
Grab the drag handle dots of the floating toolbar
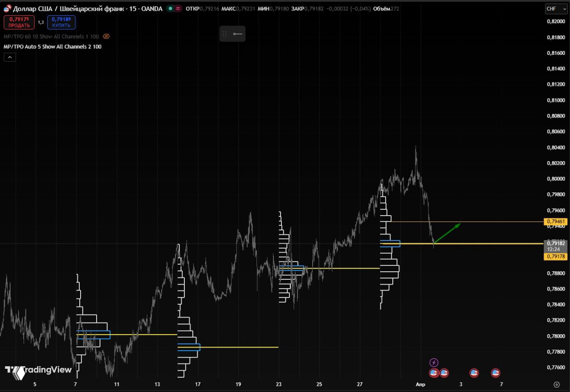[224, 33]
